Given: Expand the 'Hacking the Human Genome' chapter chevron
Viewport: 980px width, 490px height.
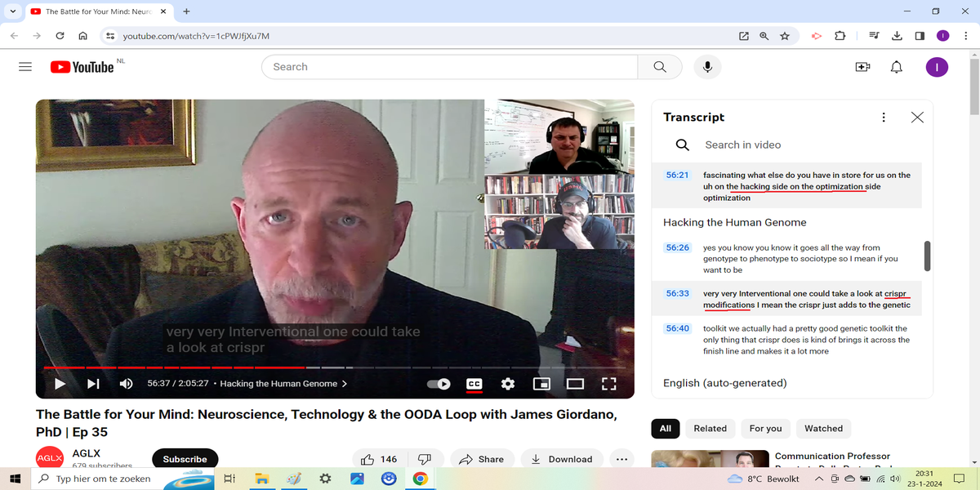Looking at the screenshot, I should 344,383.
